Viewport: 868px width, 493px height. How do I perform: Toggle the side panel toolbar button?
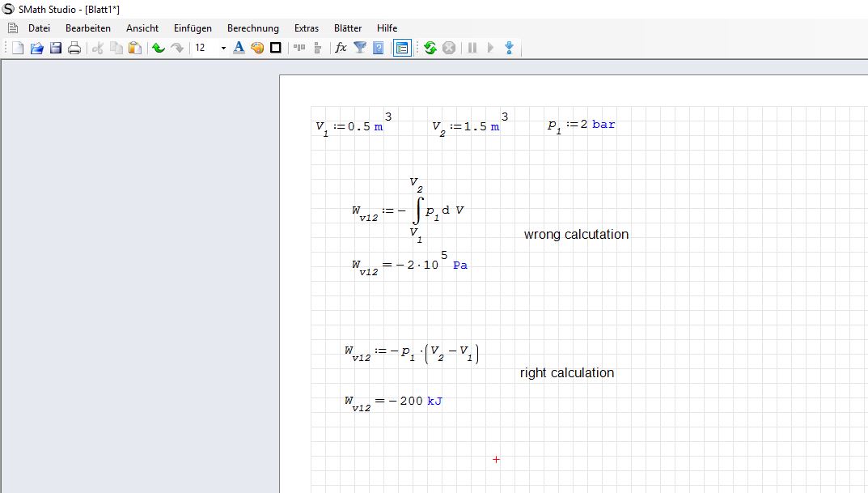click(402, 49)
